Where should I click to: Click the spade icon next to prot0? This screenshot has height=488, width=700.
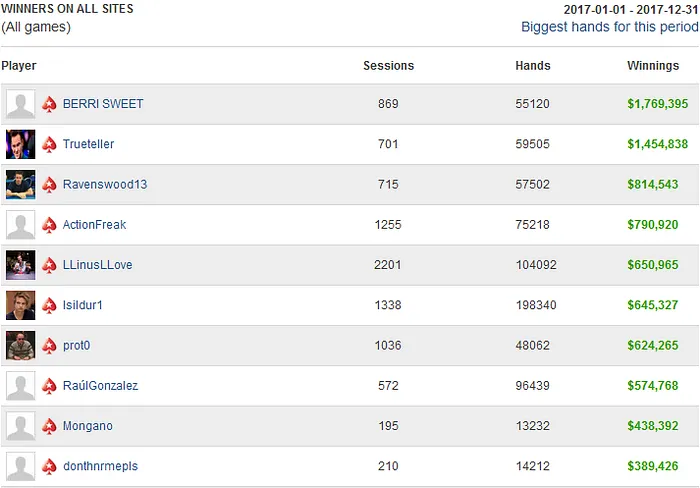point(50,346)
